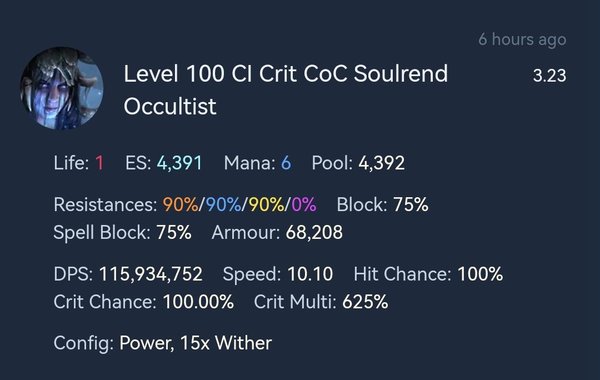Viewport: 600px width, 380px height.
Task: Click the DPS value 115,934,752
Action: pos(151,274)
